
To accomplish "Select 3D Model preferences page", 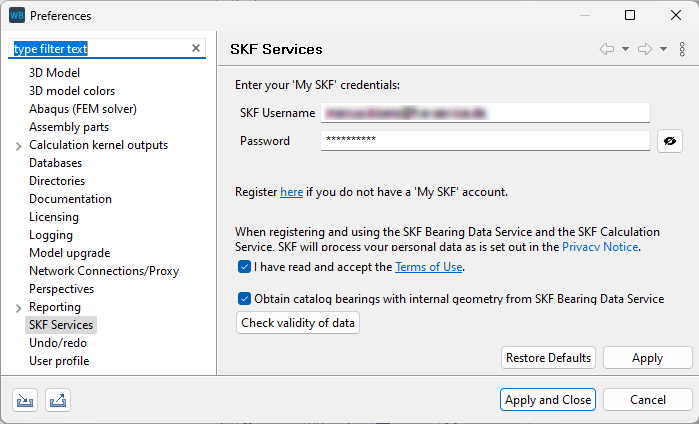I will click(x=54, y=73).
